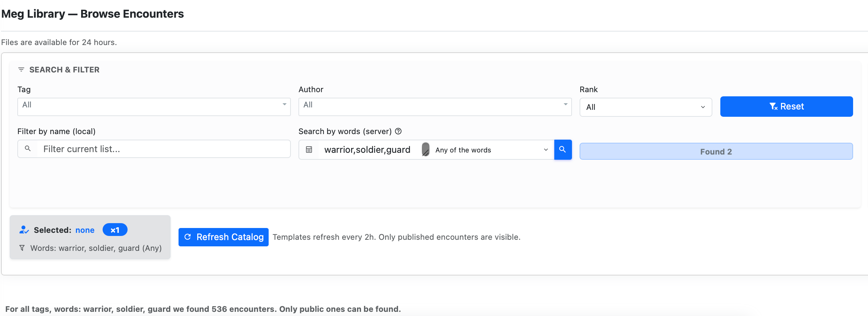Open the Rank select box

pos(645,107)
